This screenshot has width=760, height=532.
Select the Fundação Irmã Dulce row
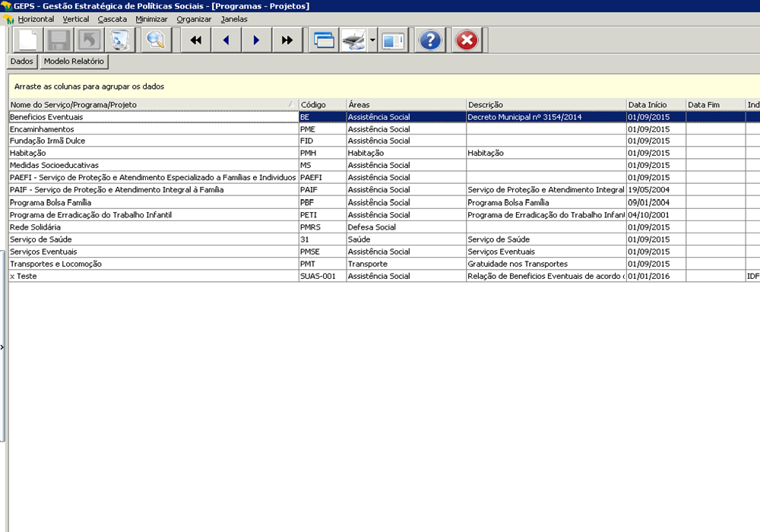pos(154,141)
